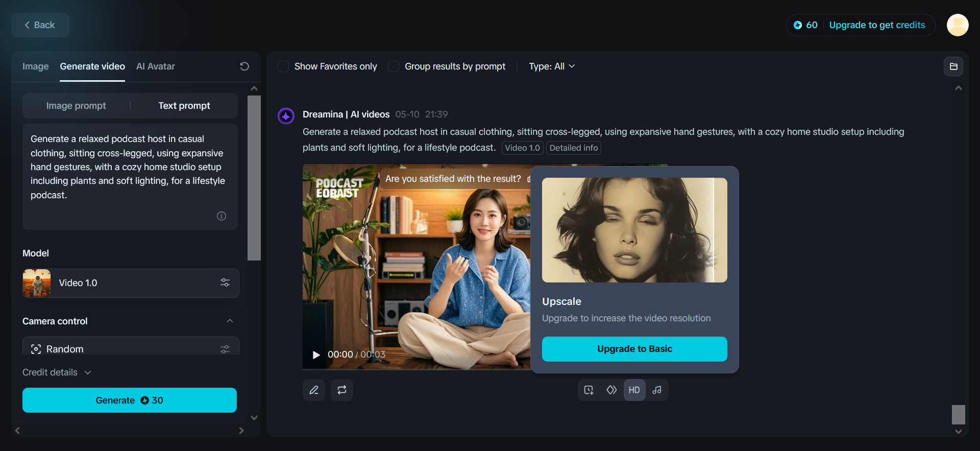The image size is (980, 451).
Task: Click the edit pencil icon below video
Action: point(314,390)
